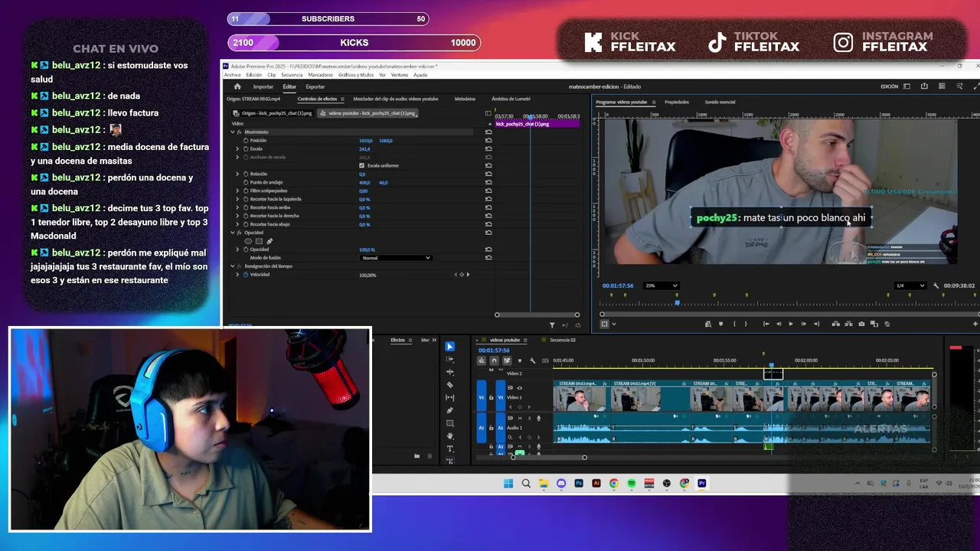
Task: Click Posición X value 1920,0
Action: tap(365, 141)
